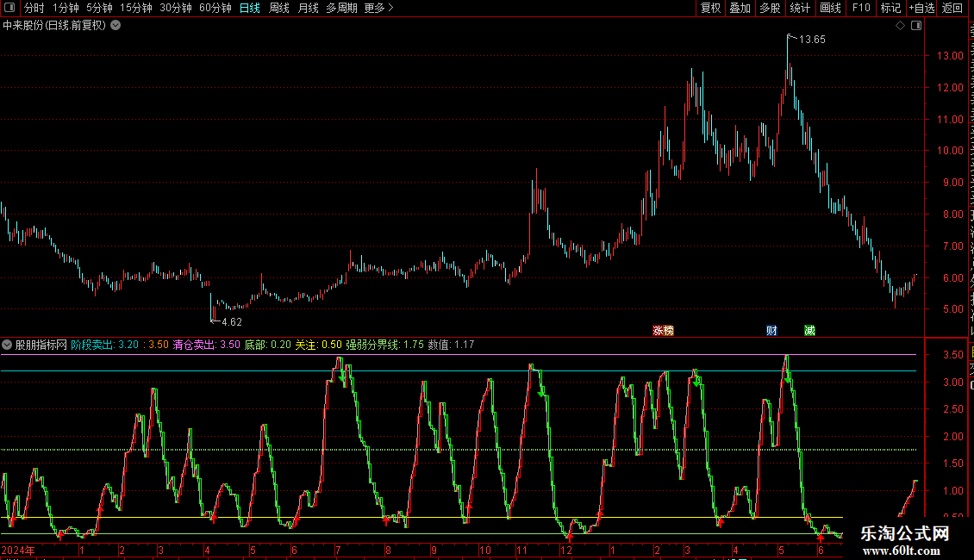Expand the 更多 periods menu
The height and width of the screenshot is (560, 974).
click(379, 8)
